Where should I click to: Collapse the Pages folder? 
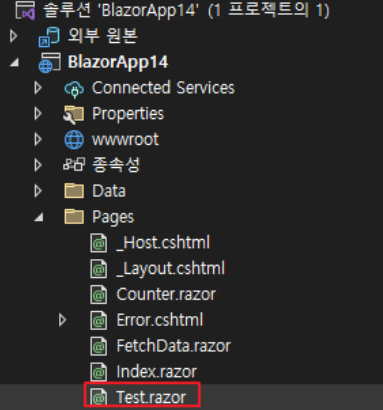coord(39,217)
